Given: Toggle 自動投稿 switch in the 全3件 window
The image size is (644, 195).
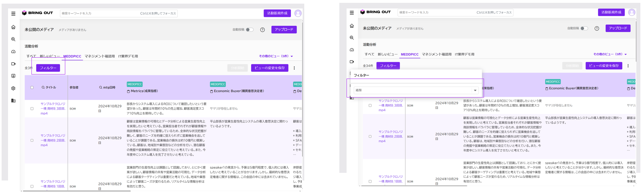Looking at the screenshot, I should (250, 30).
